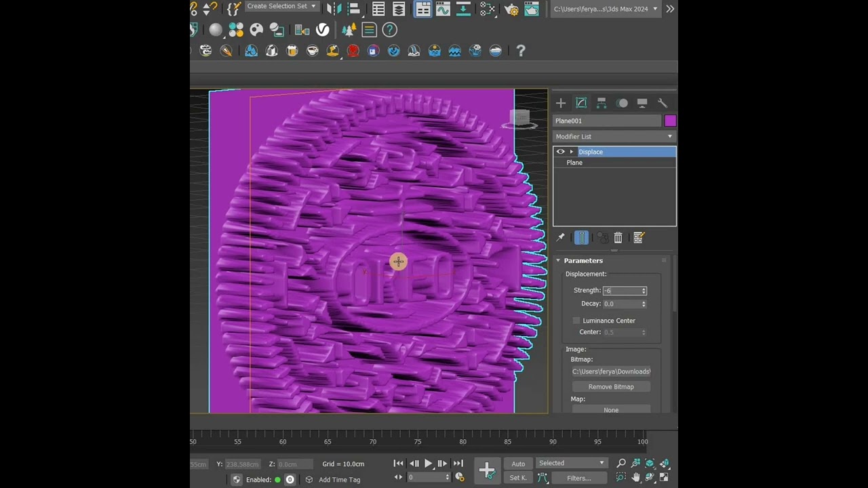
Task: Open the Selected key filter dropdown
Action: click(x=572, y=463)
